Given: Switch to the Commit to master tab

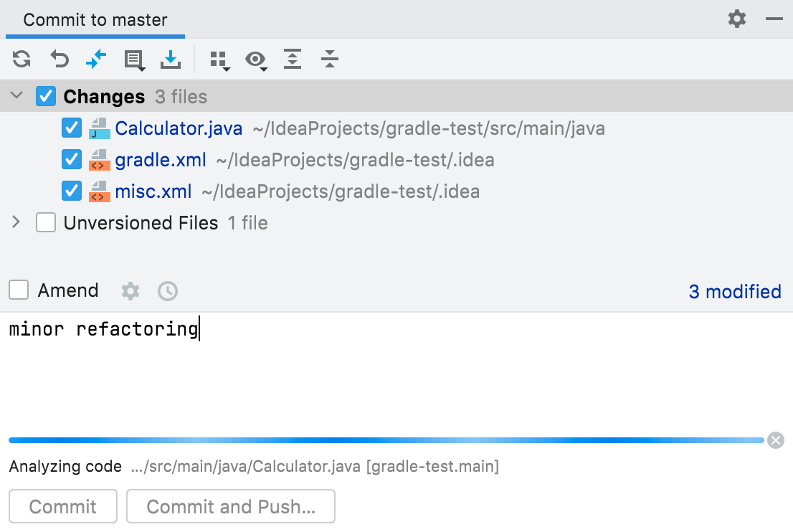Looking at the screenshot, I should coord(94,19).
